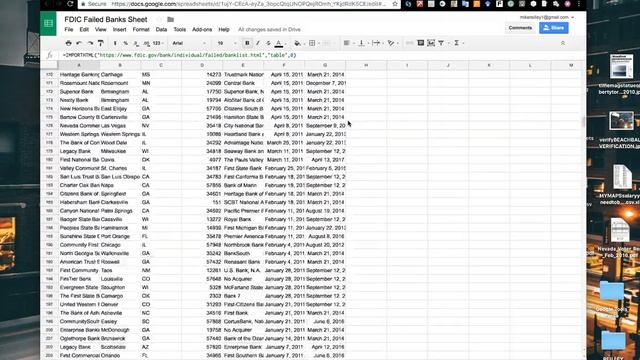The height and width of the screenshot is (360, 640).
Task: Open the account email dropdown
Action: click(x=547, y=17)
